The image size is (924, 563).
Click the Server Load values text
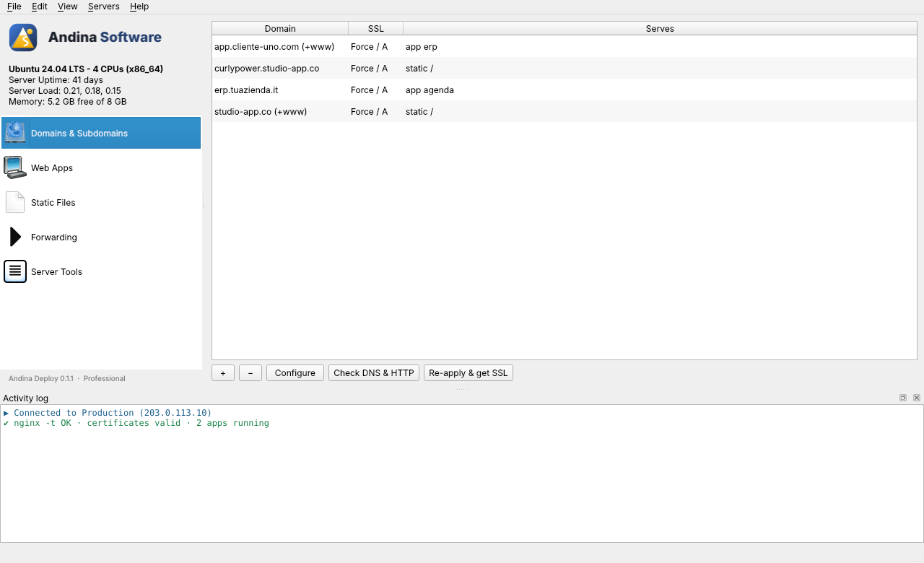[x=65, y=91]
